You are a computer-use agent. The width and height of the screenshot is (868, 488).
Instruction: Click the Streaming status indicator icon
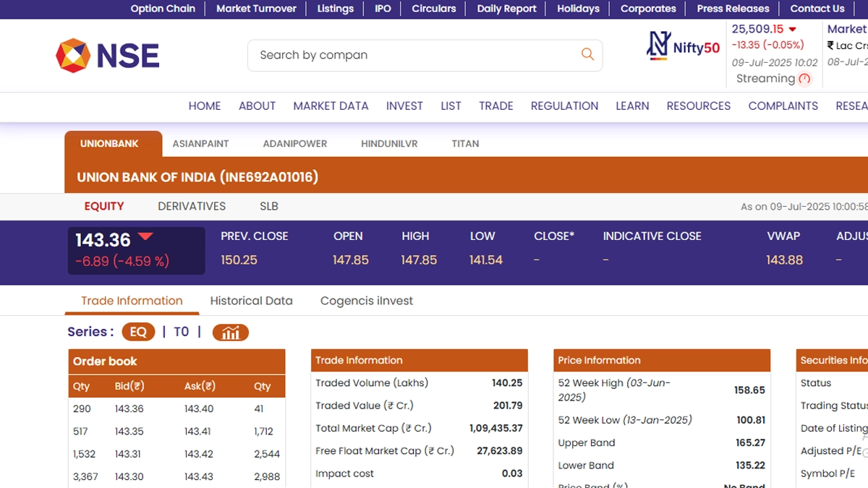804,79
